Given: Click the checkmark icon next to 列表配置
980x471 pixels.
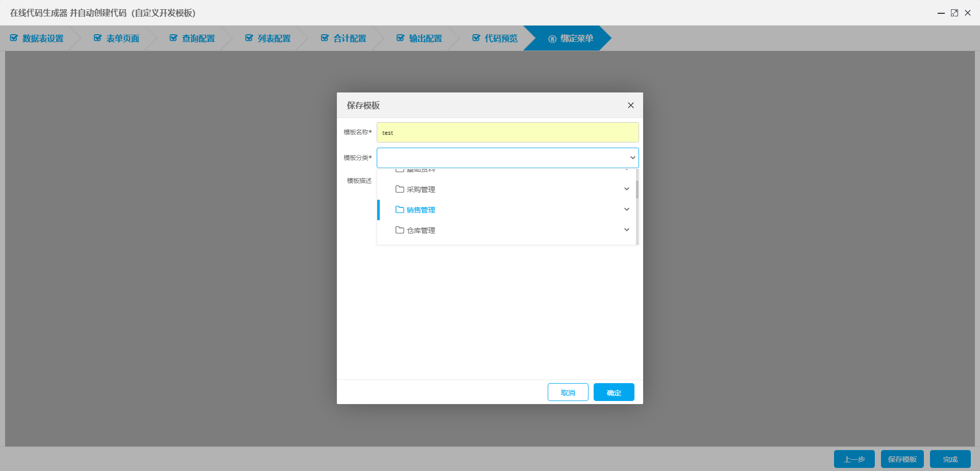Looking at the screenshot, I should 249,38.
